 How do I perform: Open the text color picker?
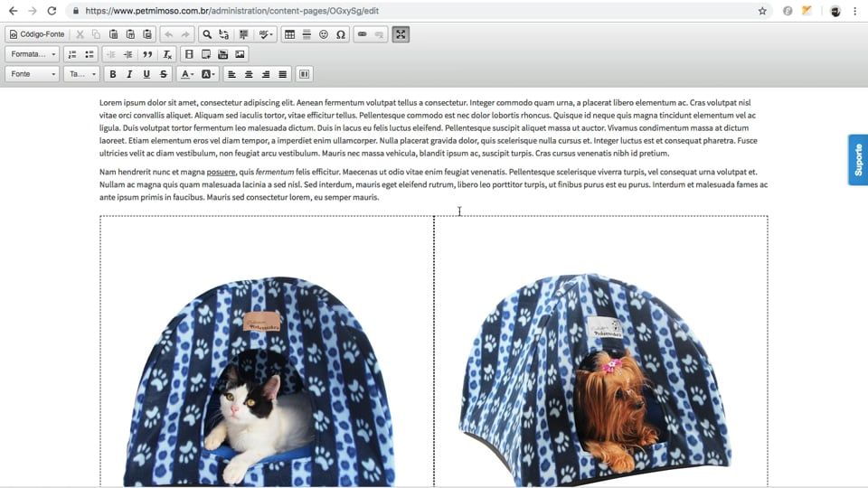(187, 74)
